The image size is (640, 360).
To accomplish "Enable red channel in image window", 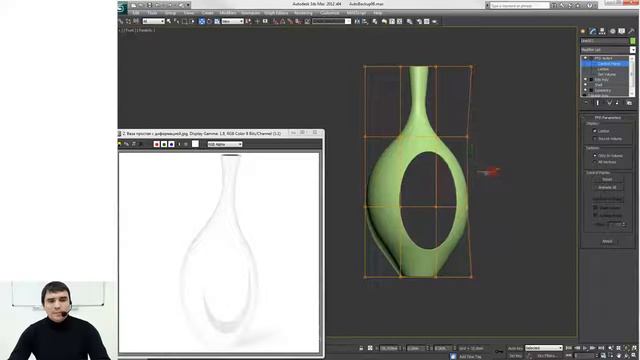I will [156, 144].
